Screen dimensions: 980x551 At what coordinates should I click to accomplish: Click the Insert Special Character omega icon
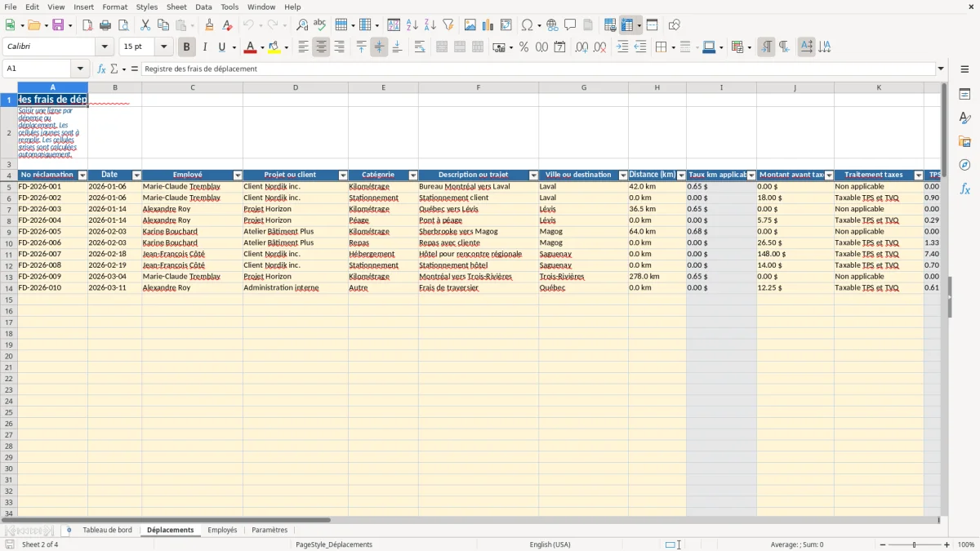pos(527,25)
